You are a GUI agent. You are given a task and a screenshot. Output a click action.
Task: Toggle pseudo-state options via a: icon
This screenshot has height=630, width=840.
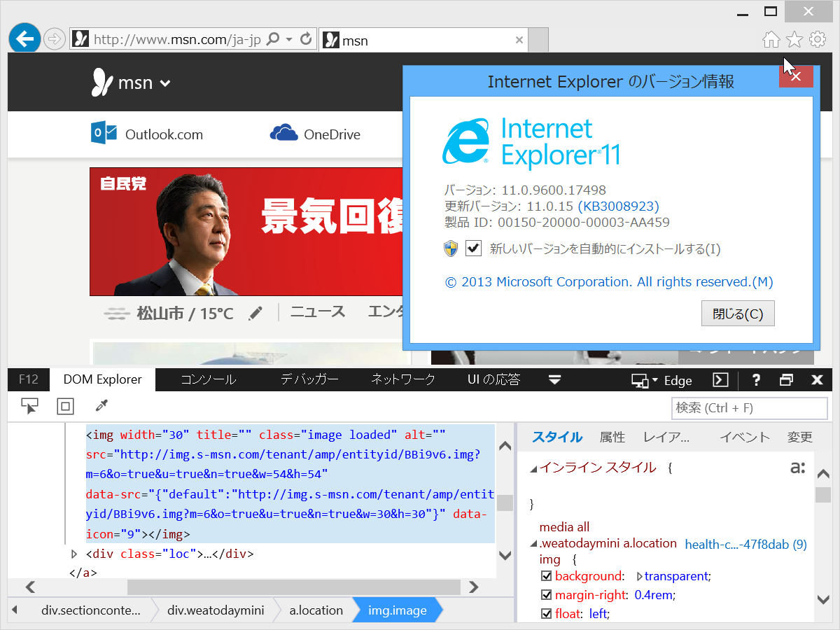tap(797, 466)
